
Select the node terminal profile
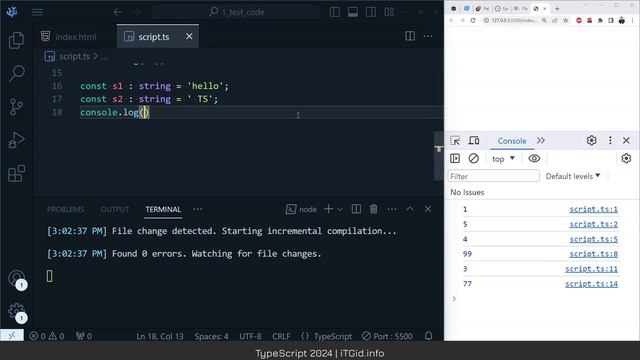[x=301, y=209]
